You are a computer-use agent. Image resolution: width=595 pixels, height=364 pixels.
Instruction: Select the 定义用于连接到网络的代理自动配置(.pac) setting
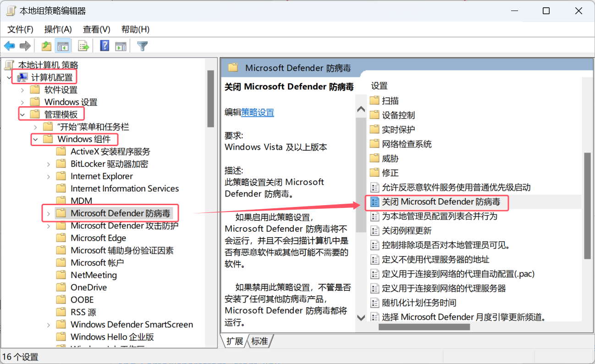pos(458,274)
